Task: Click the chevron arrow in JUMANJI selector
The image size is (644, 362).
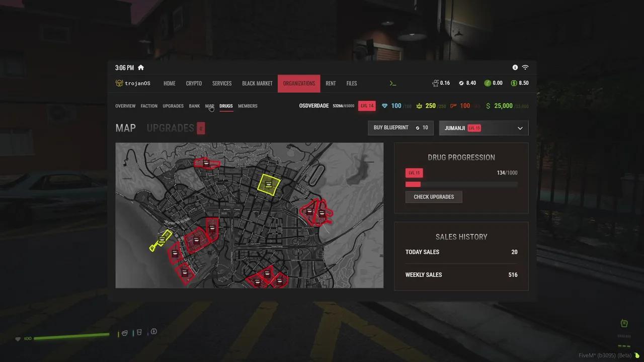Action: tap(520, 128)
